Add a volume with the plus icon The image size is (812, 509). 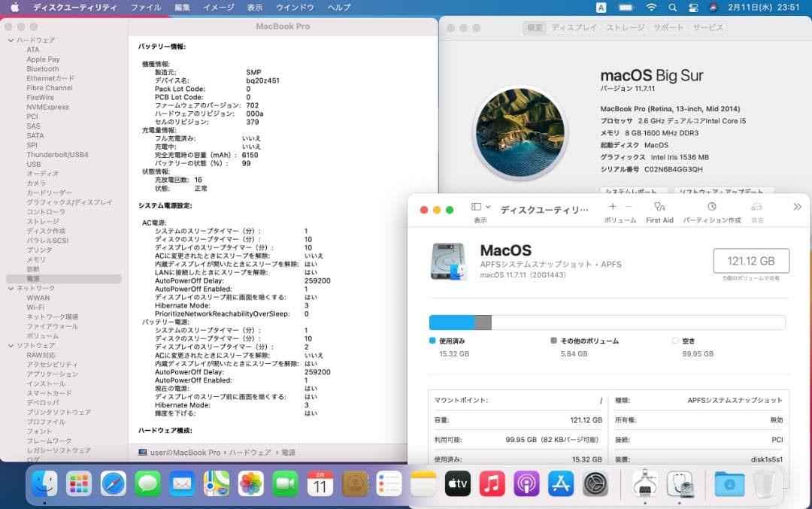613,206
